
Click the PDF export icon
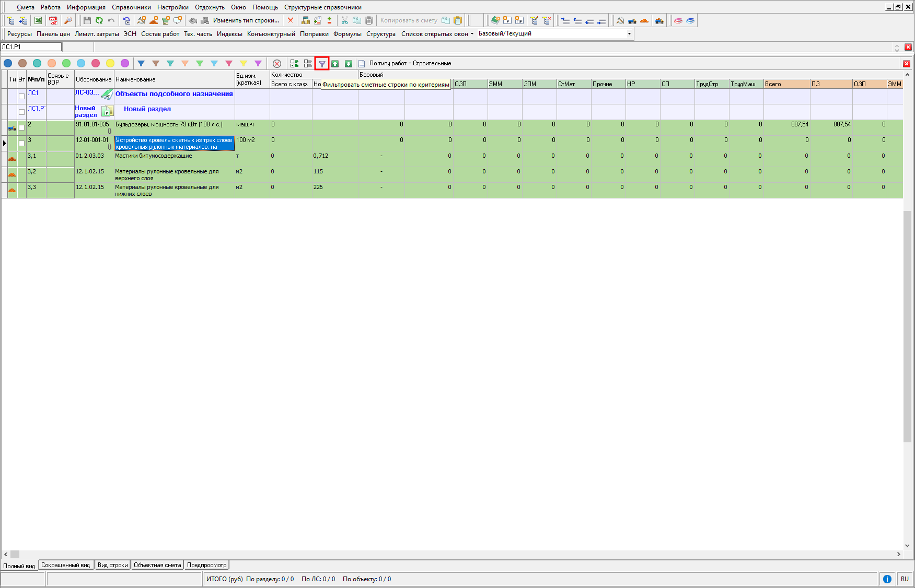(x=53, y=20)
